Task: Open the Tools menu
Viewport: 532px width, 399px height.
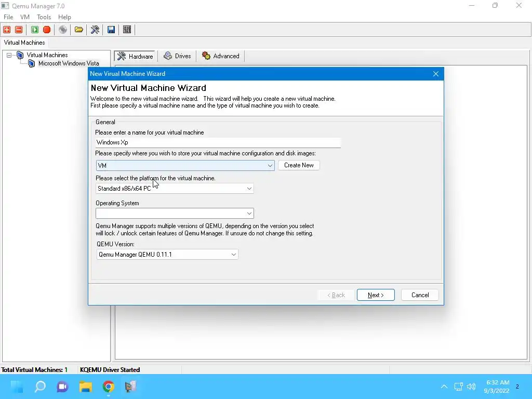Action: point(44,17)
